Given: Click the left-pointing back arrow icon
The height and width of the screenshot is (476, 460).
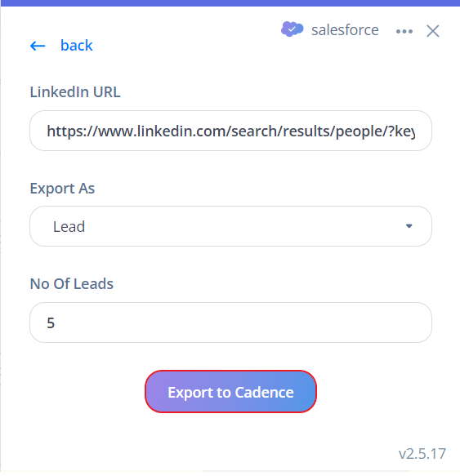Looking at the screenshot, I should pyautogui.click(x=38, y=47).
